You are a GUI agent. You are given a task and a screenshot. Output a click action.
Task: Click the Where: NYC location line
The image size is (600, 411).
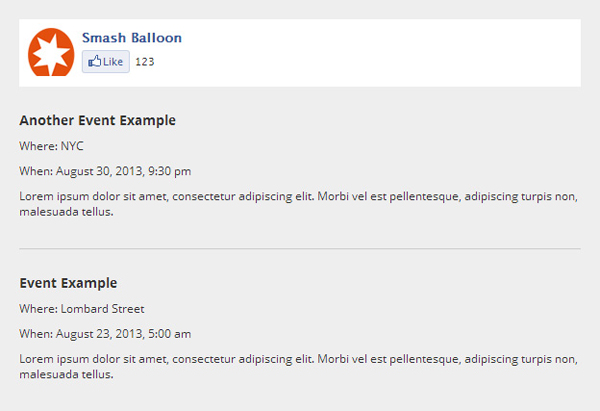pyautogui.click(x=51, y=146)
